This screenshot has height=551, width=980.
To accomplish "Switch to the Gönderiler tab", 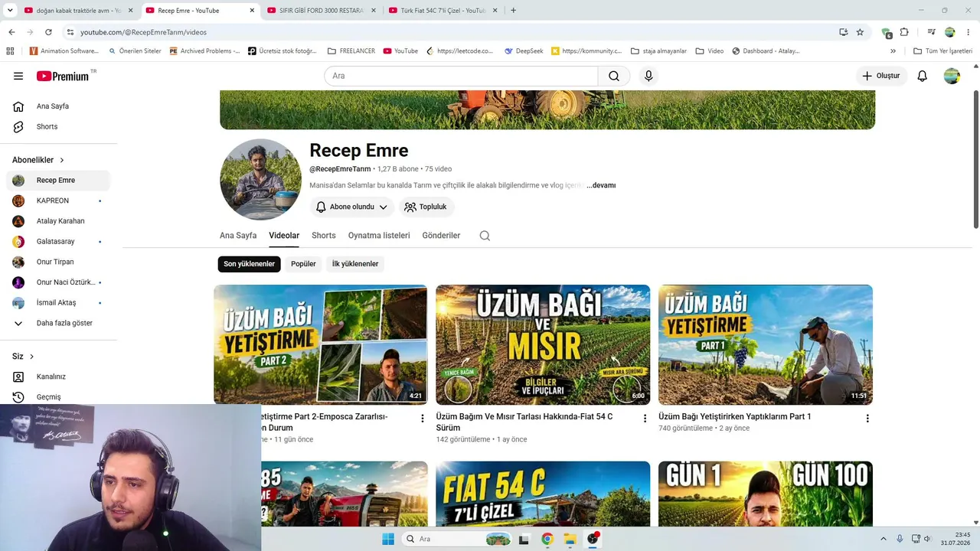I will click(x=441, y=236).
